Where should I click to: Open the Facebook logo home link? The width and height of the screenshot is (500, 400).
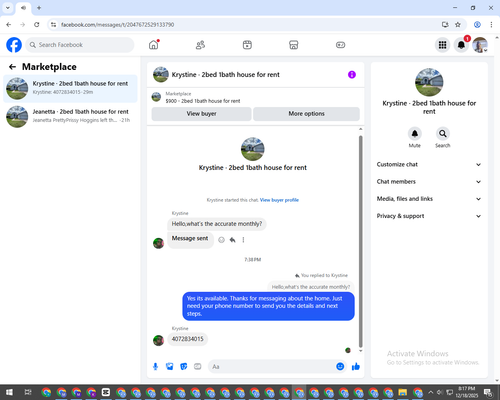[14, 45]
